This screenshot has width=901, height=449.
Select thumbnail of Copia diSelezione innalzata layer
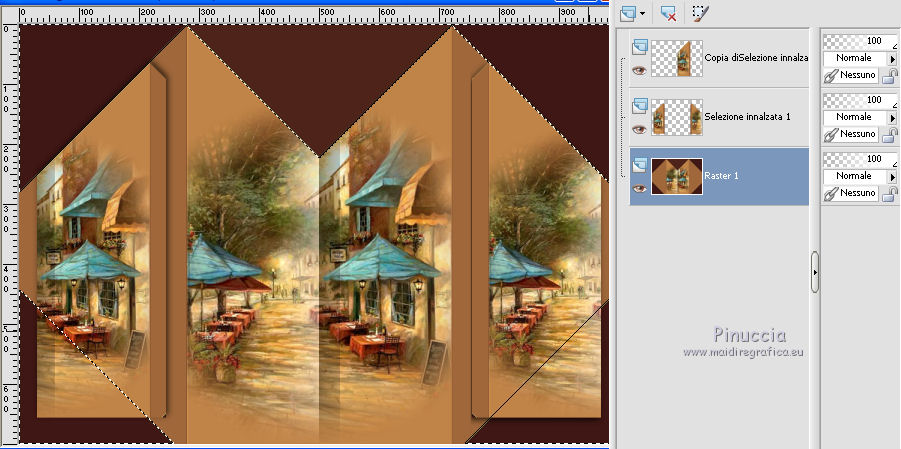pos(677,58)
